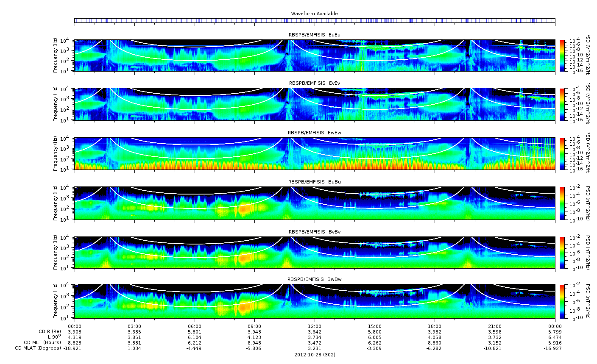Screen dimensions: 597x364
Task: Click the Frequency (Hz) label of EwEw panel
Action: pyautogui.click(x=56, y=153)
